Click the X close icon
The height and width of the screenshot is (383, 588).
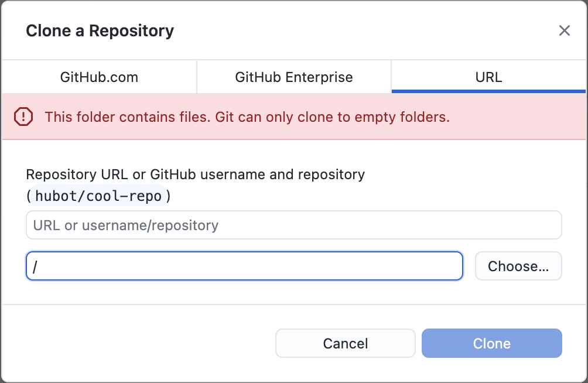(x=564, y=30)
